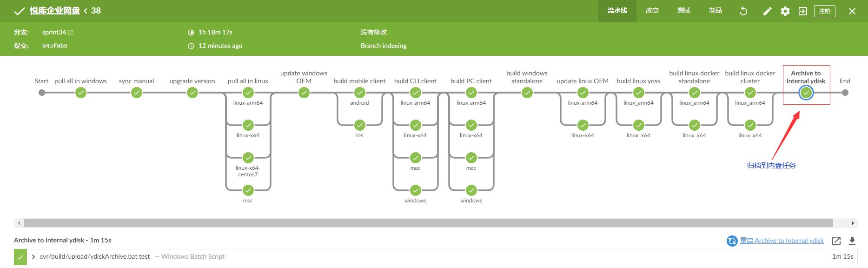Select windows node under build PC client
868x268 pixels.
(471, 190)
